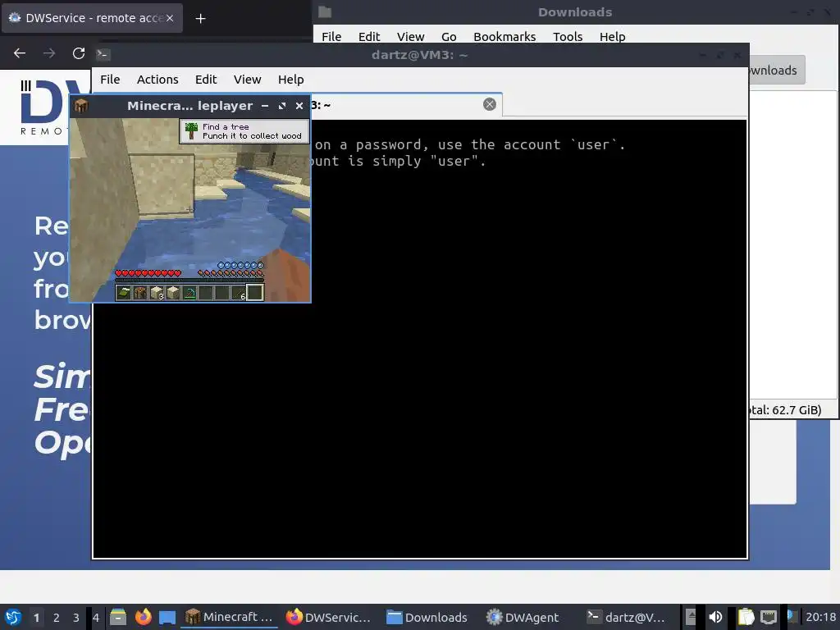Open the start menu launcher
840x630 pixels.
(13, 618)
